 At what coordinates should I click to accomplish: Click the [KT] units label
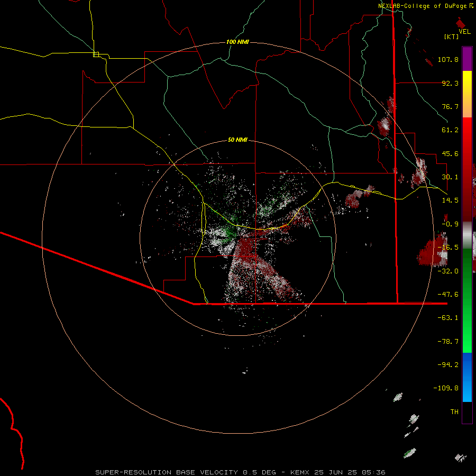[451, 36]
